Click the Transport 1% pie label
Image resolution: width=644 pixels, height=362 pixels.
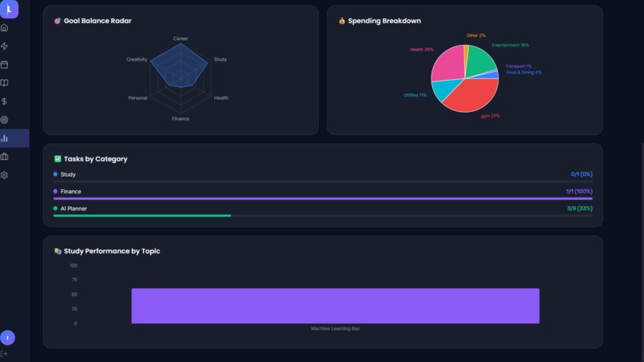click(519, 66)
